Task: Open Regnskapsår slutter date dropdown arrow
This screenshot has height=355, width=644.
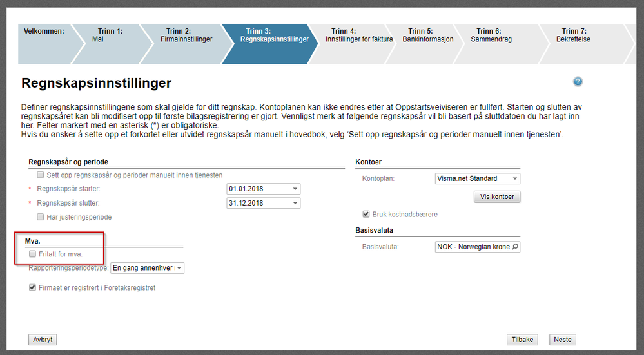Action: pos(295,203)
